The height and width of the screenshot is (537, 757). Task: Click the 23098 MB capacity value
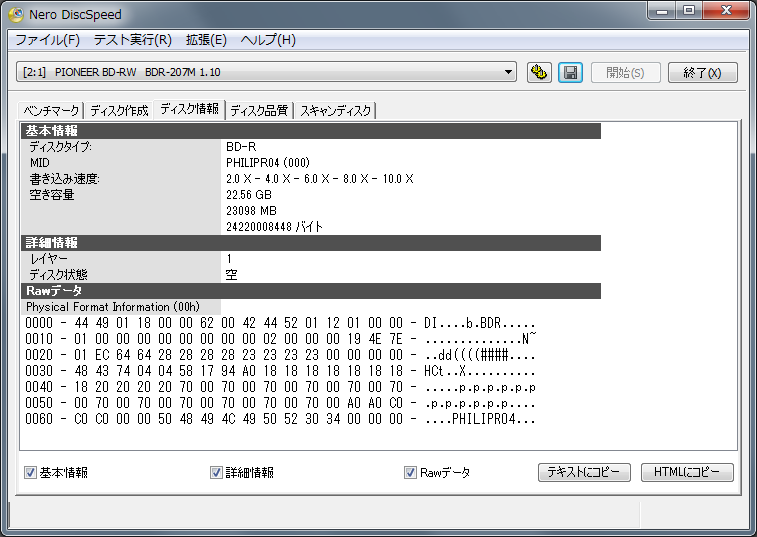(251, 211)
